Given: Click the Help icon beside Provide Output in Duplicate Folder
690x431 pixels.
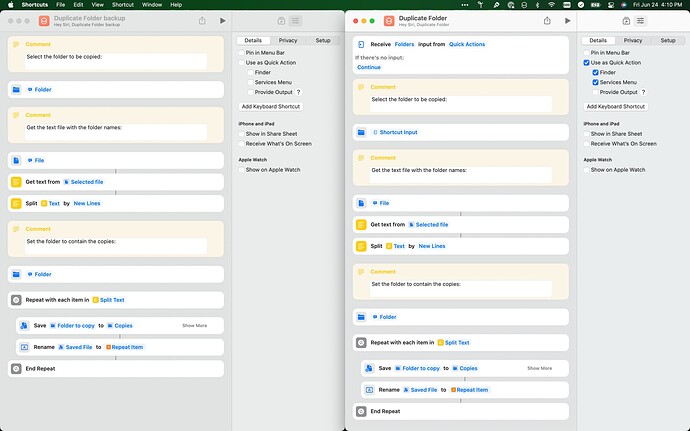Looking at the screenshot, I should tap(643, 92).
